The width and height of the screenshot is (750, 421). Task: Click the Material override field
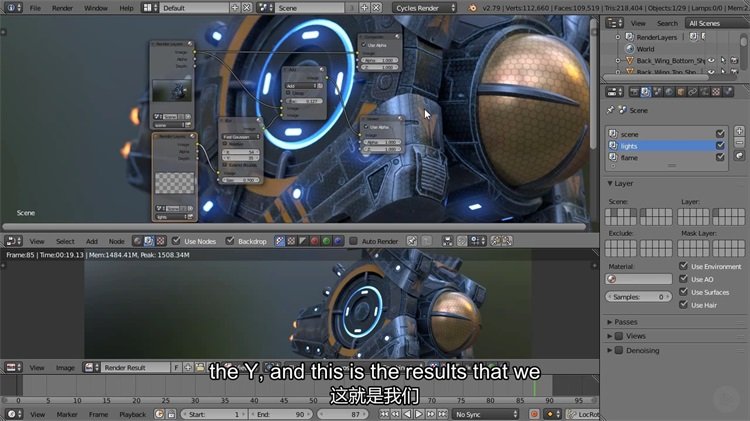pos(639,279)
